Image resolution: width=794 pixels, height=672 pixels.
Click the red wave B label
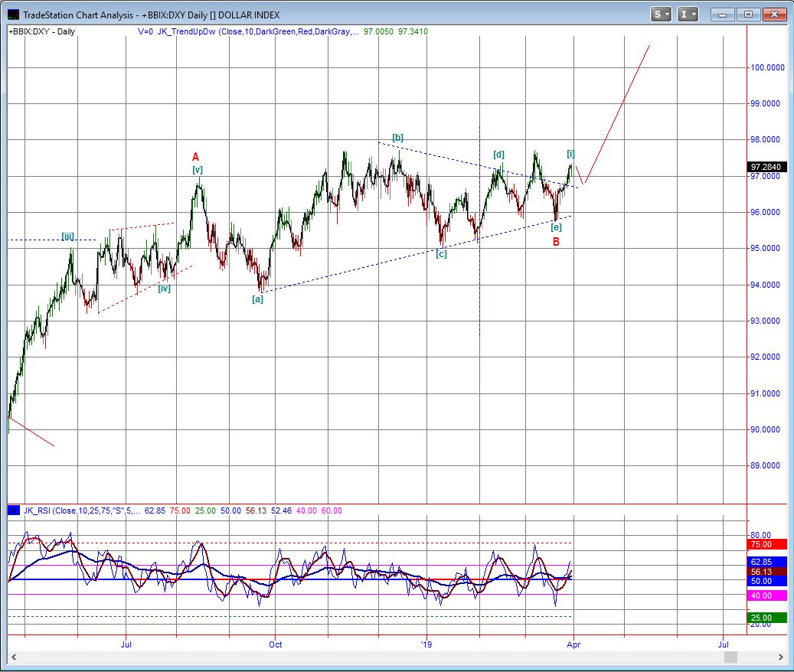(557, 242)
